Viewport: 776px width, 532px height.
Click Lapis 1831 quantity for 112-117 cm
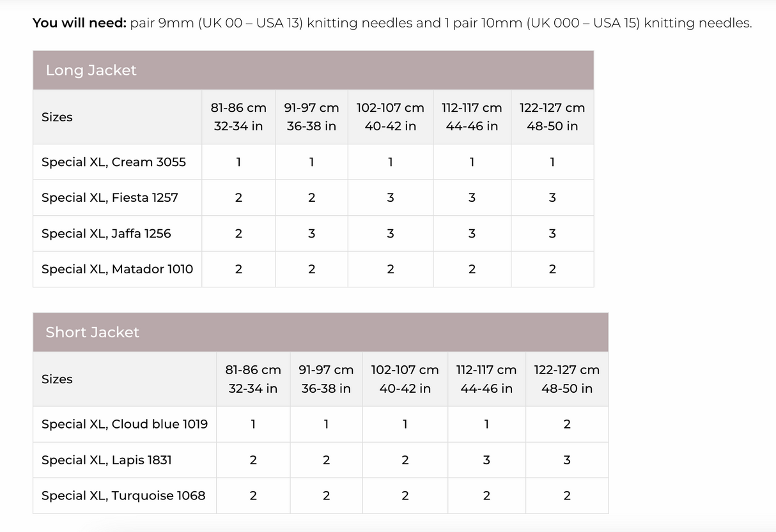coord(486,460)
